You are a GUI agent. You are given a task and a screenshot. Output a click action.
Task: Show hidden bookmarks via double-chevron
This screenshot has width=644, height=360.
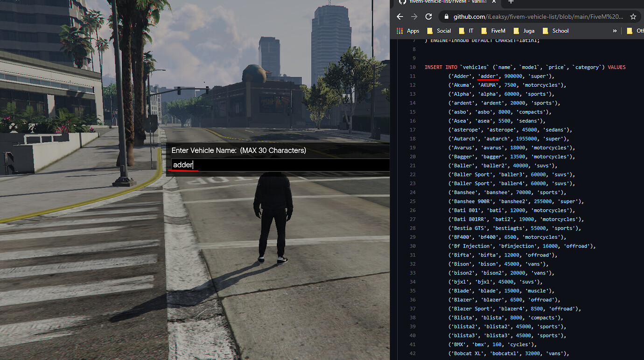point(615,31)
